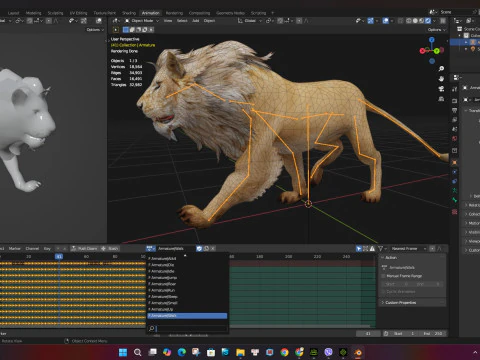
Task: Choose the Jump action in the list
Action: click(187, 278)
